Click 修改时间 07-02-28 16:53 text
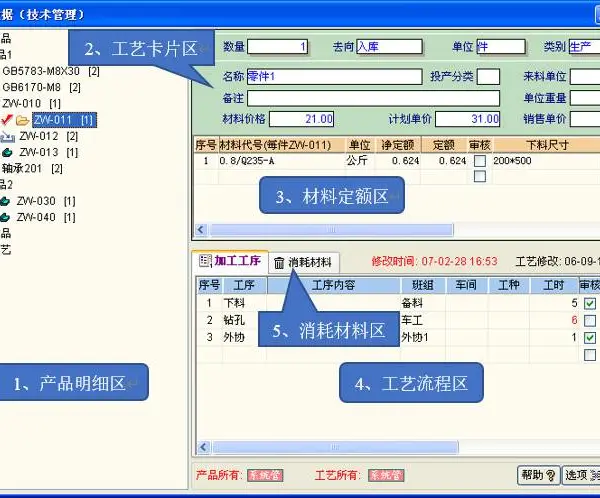600x498 pixels. [x=434, y=261]
